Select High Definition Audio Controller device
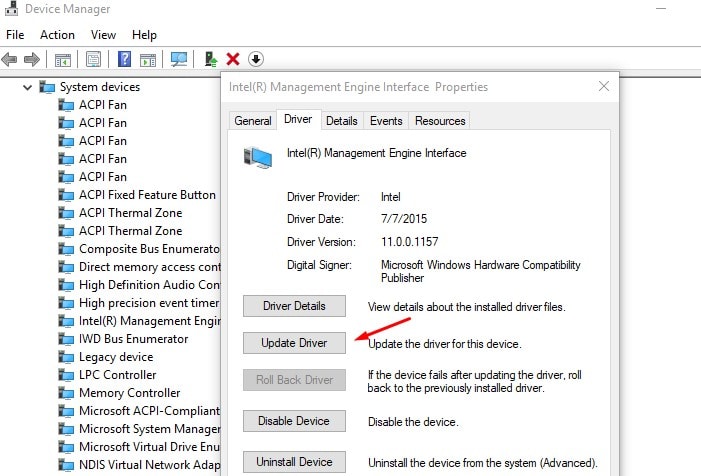This screenshot has width=701, height=476. coord(149,285)
